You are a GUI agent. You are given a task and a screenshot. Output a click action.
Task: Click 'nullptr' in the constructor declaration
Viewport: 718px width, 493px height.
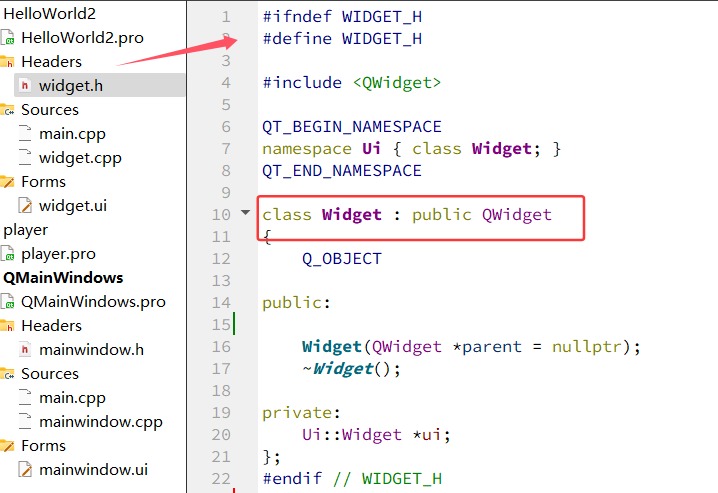point(587,347)
